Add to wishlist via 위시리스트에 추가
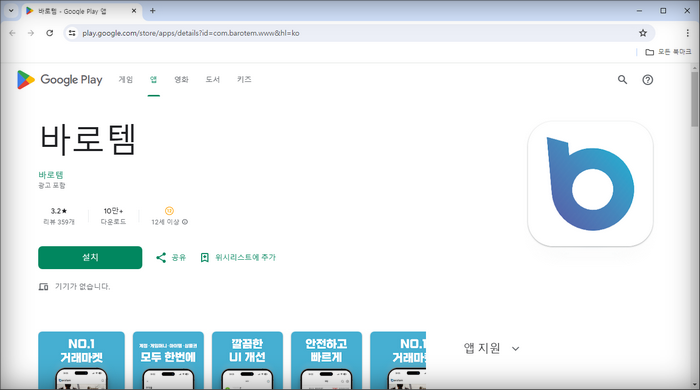This screenshot has height=390, width=700. pos(238,257)
